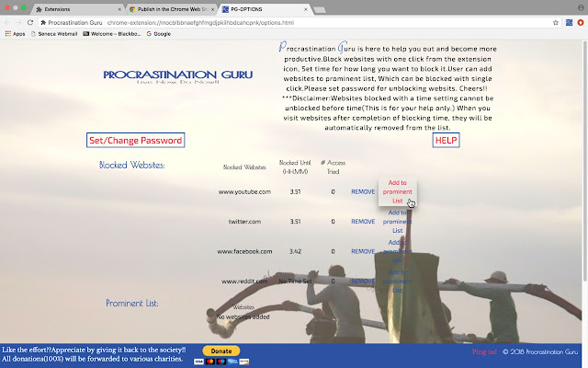Open the Apps grid icon in bookmarks bar
This screenshot has height=368, width=588.
[x=8, y=34]
